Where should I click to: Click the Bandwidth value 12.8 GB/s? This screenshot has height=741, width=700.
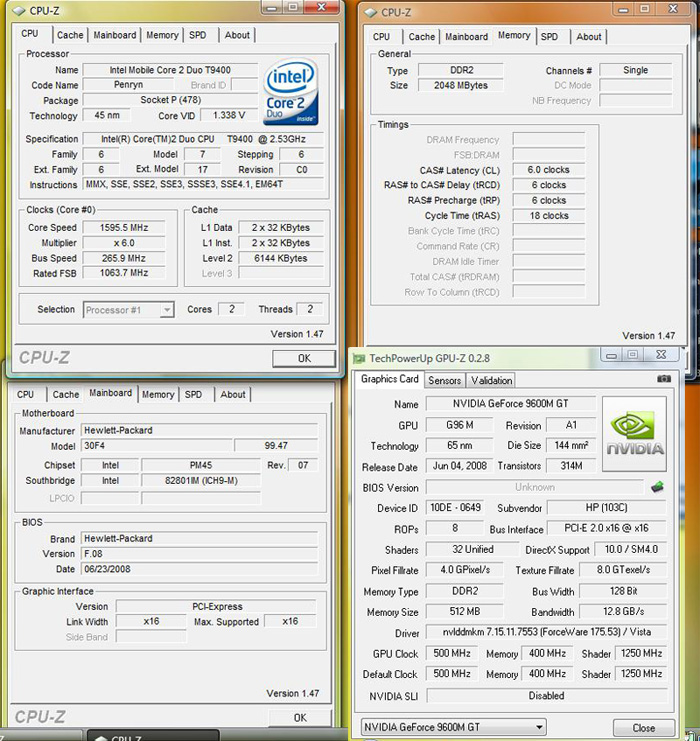(x=623, y=612)
